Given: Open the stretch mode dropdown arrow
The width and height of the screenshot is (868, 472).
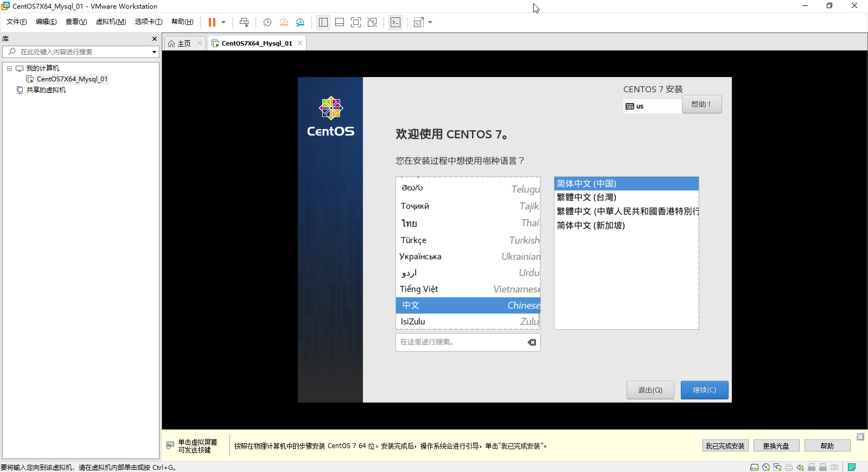Looking at the screenshot, I should pos(430,22).
